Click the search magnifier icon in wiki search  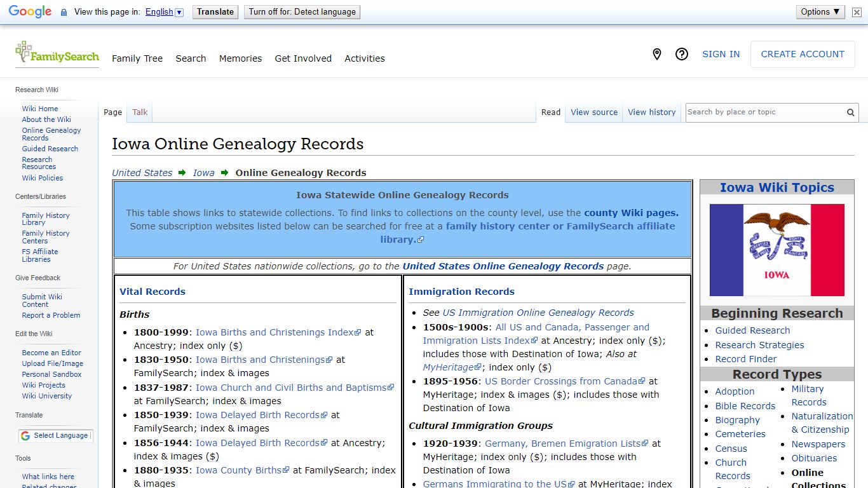click(850, 112)
